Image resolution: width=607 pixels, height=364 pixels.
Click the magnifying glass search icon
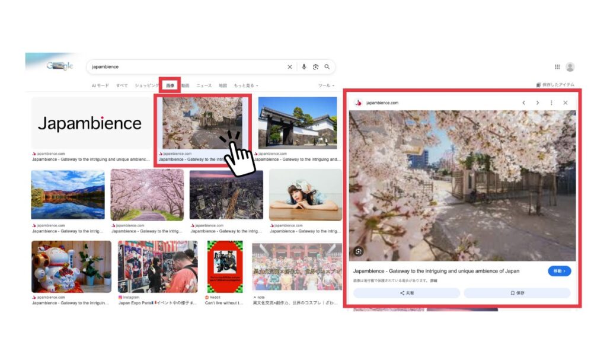click(x=327, y=67)
